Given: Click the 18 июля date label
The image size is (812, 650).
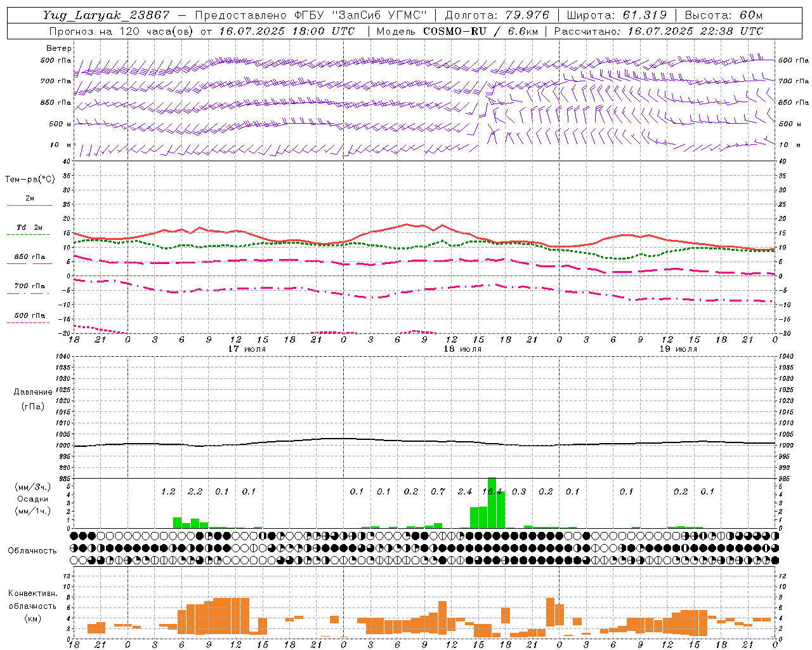Looking at the screenshot, I should coord(462,349).
